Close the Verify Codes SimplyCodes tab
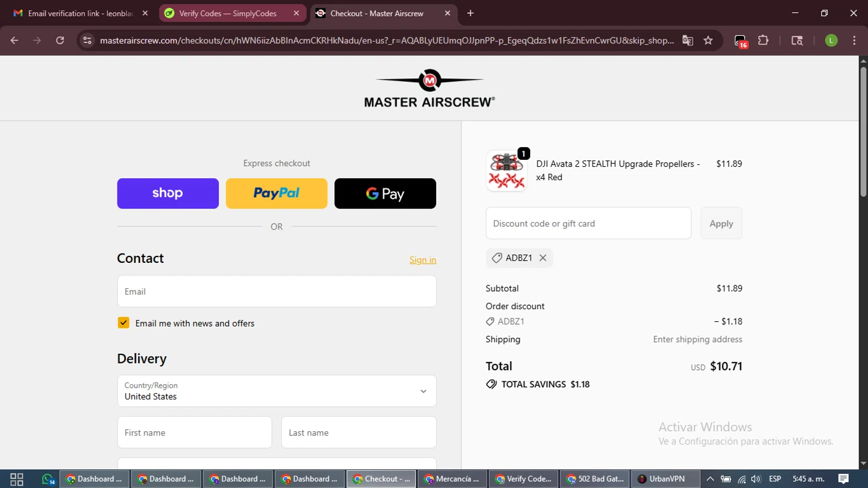The width and height of the screenshot is (868, 488). pyautogui.click(x=296, y=13)
